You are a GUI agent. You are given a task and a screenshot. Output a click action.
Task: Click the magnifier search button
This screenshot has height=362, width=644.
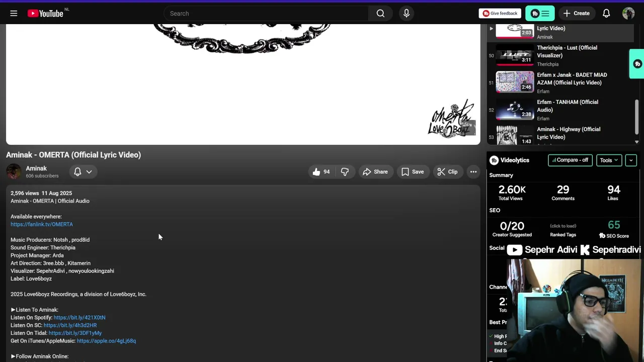(380, 14)
